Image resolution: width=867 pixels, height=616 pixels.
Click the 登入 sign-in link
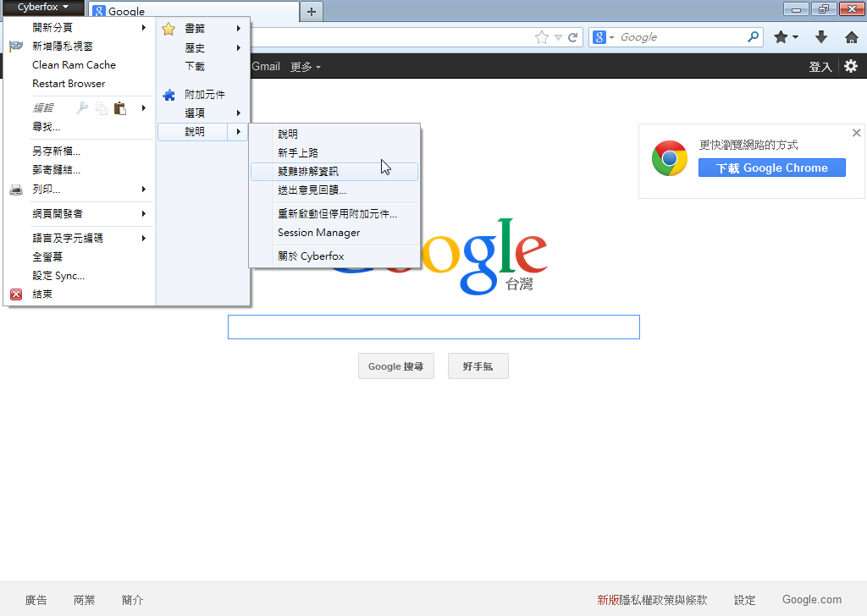(820, 67)
